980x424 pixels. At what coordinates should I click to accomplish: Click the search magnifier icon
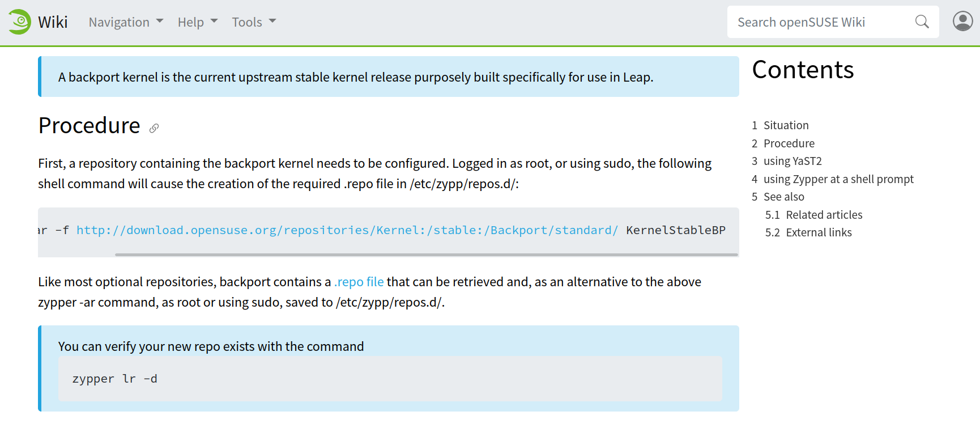922,22
